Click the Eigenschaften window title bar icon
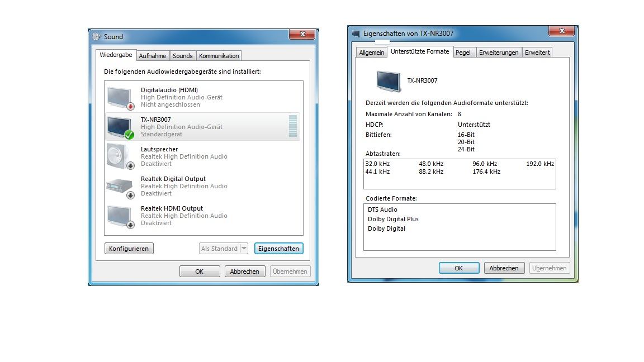Viewport: 644px width, 362px height. tap(356, 34)
